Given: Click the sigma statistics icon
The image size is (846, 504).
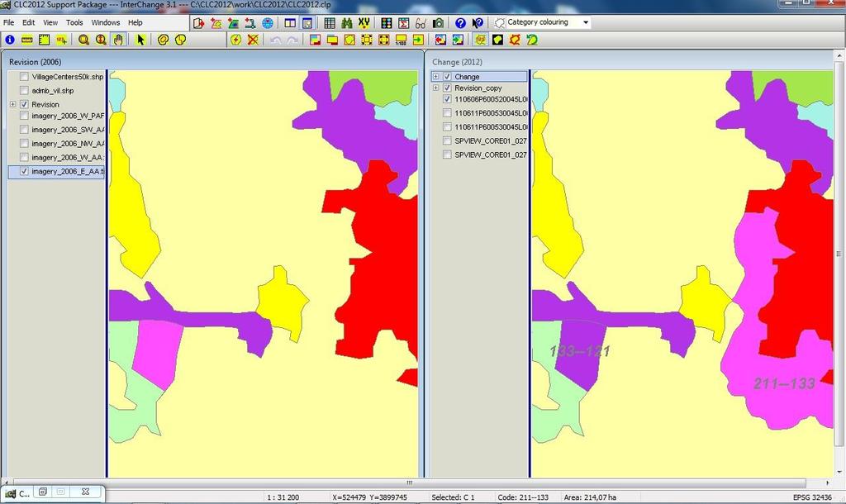Looking at the screenshot, I should coord(403,23).
